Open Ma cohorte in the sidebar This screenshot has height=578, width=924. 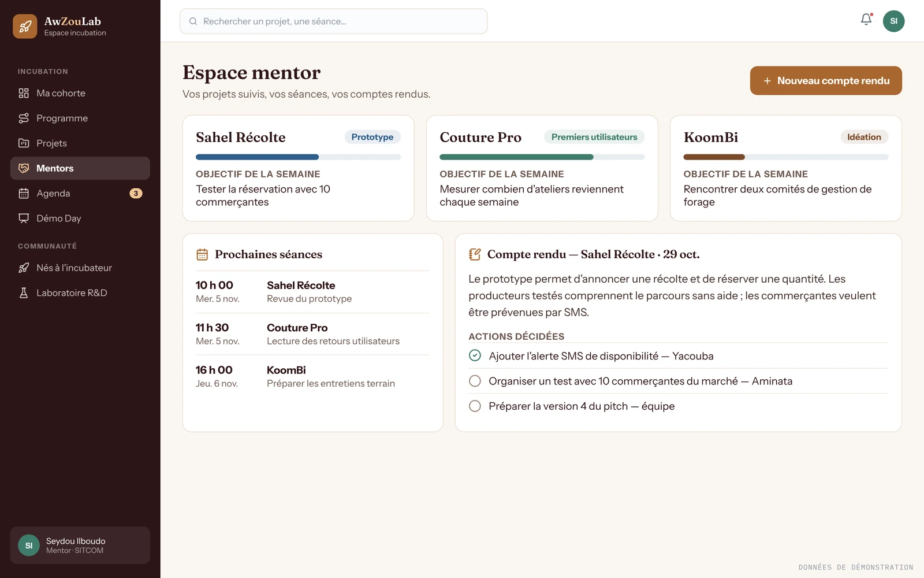80,93
